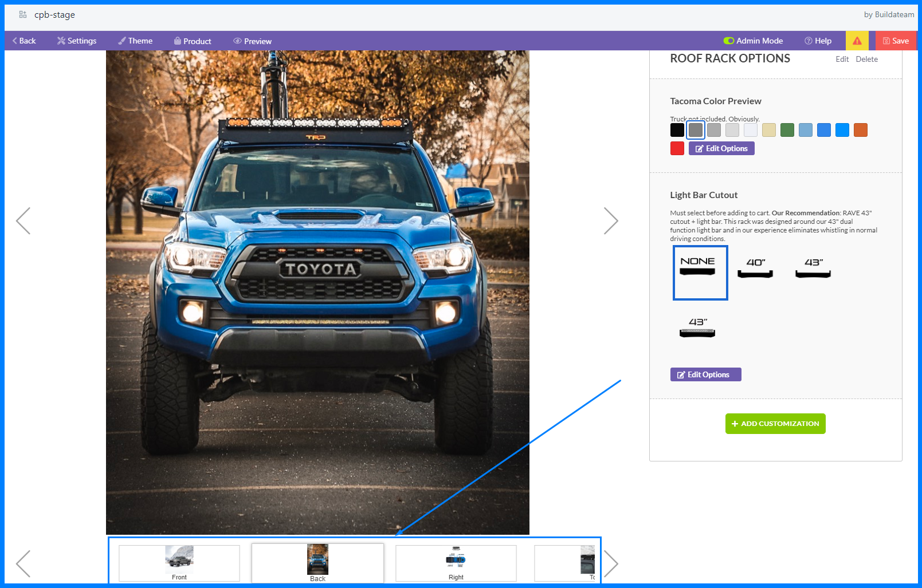Open the Preview view
Image resolution: width=922 pixels, height=588 pixels.
[252, 41]
